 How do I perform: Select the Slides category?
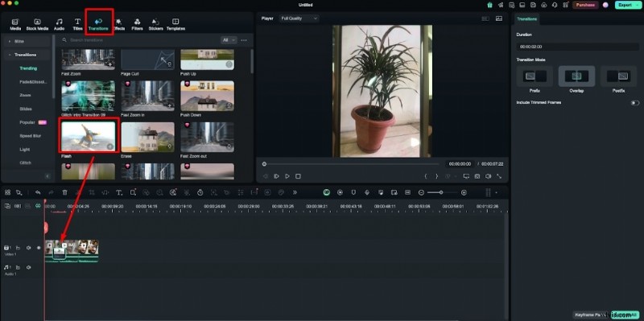26,109
